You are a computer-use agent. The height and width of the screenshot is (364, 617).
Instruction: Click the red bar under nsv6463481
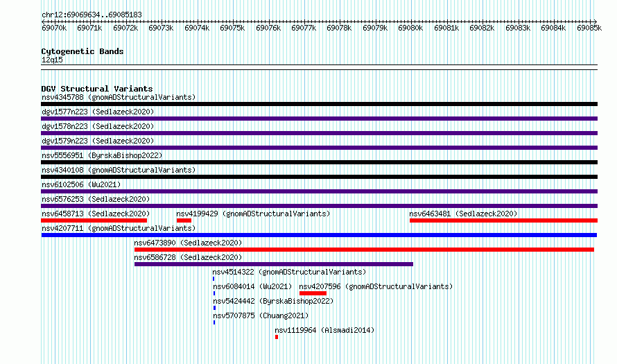click(504, 220)
